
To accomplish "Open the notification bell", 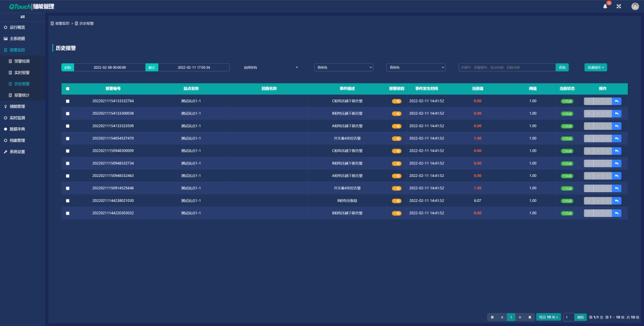I will 605,6.
